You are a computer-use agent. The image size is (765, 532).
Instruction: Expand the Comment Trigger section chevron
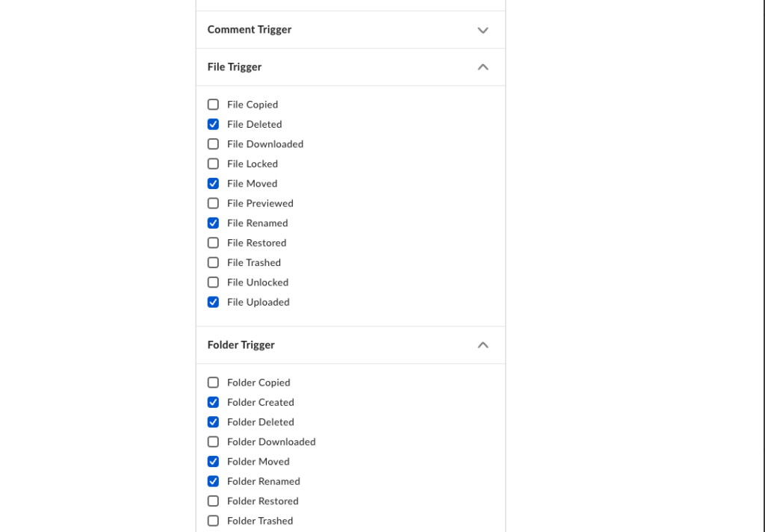[483, 31]
